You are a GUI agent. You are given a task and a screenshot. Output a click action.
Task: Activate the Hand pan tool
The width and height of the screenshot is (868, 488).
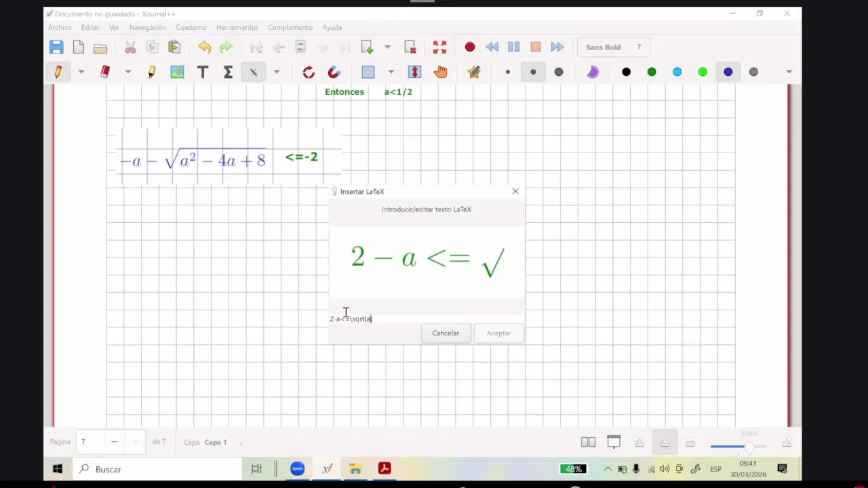(x=441, y=72)
